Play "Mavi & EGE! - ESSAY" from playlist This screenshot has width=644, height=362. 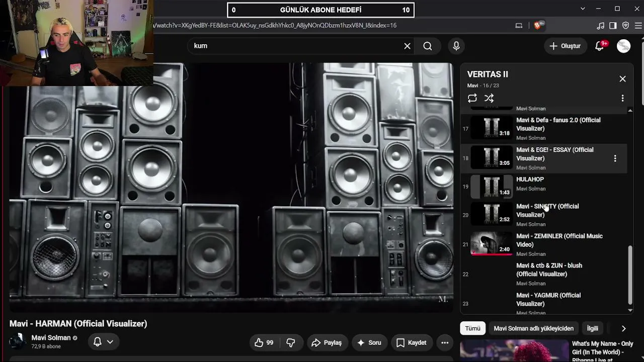[x=544, y=158]
